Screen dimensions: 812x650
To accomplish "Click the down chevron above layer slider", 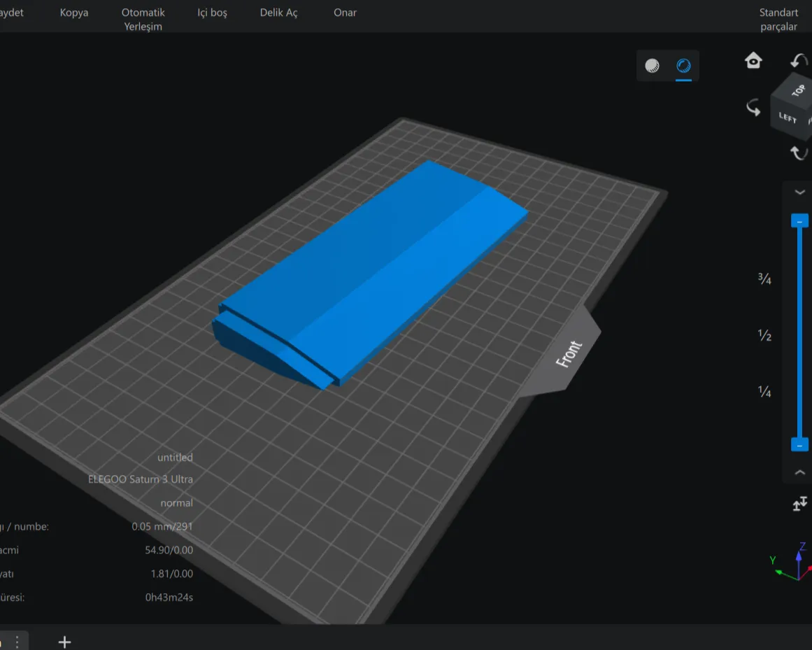I will [799, 192].
